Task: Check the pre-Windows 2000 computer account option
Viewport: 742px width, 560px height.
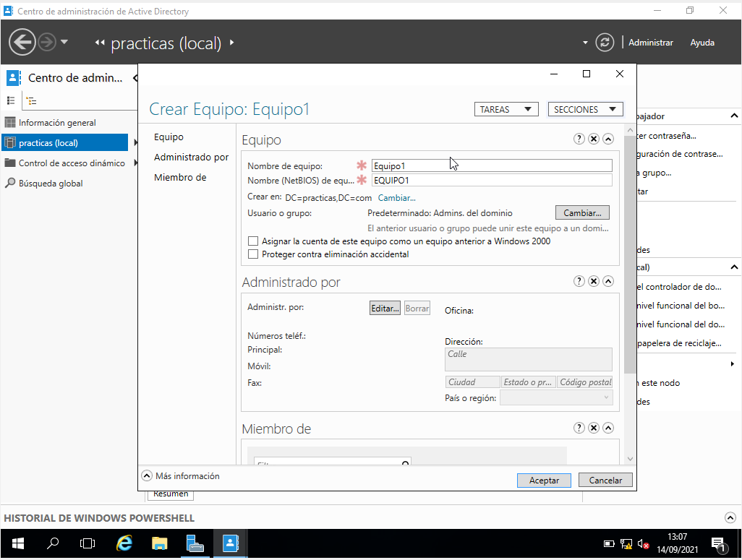Action: coord(253,241)
